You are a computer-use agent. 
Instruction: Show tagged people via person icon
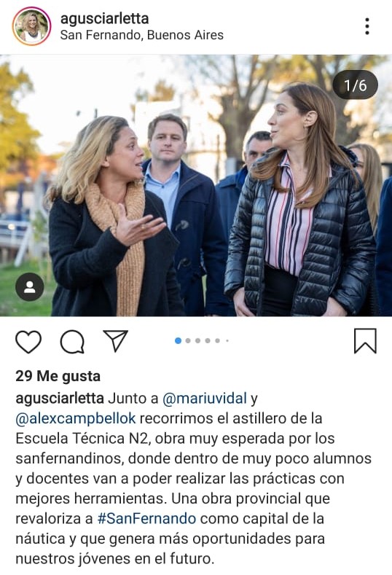[x=30, y=287]
